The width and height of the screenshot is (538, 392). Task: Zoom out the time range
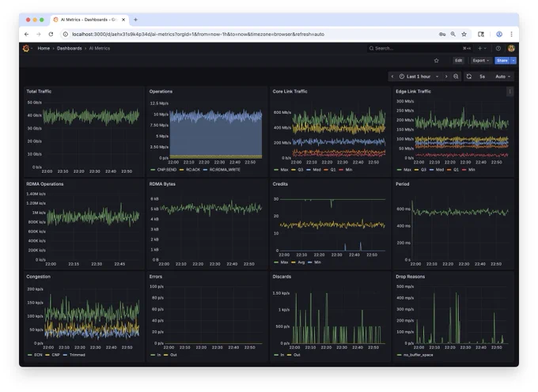pos(456,77)
